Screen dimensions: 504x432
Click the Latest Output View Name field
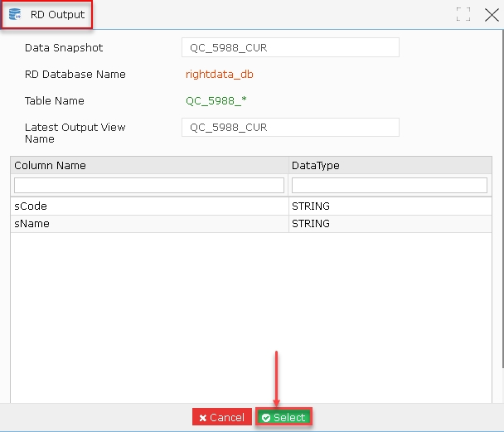click(290, 128)
